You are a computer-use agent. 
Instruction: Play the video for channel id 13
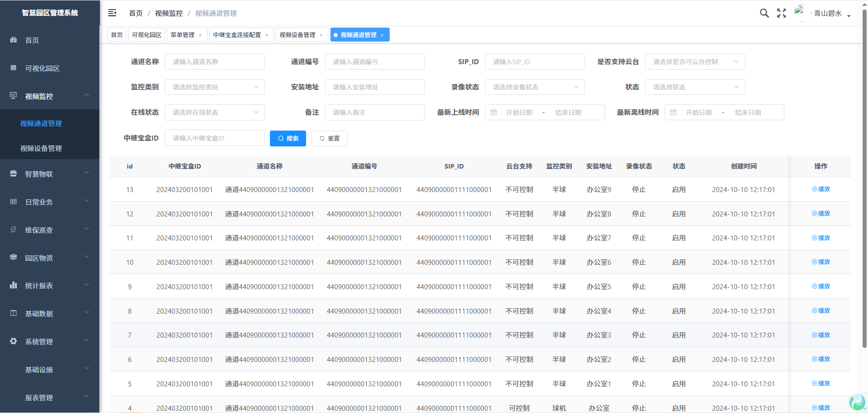tap(821, 189)
